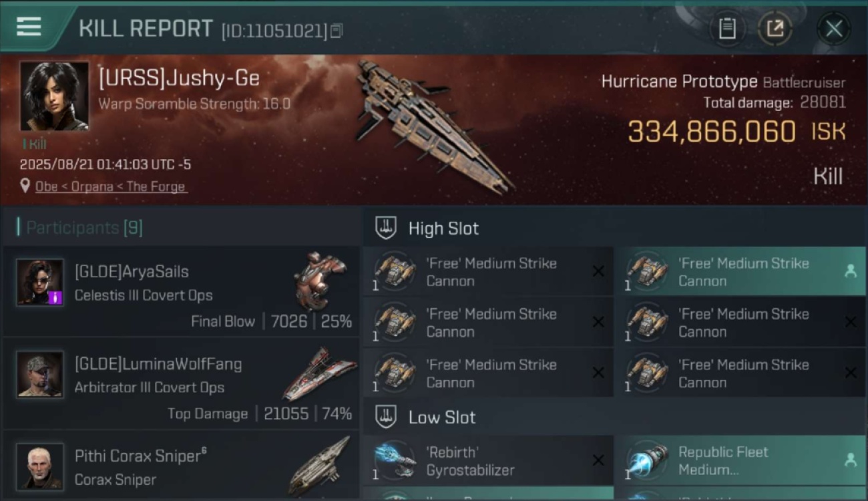The height and width of the screenshot is (501, 868).
Task: Open Jushy-Ge's character portrait
Action: (x=54, y=96)
